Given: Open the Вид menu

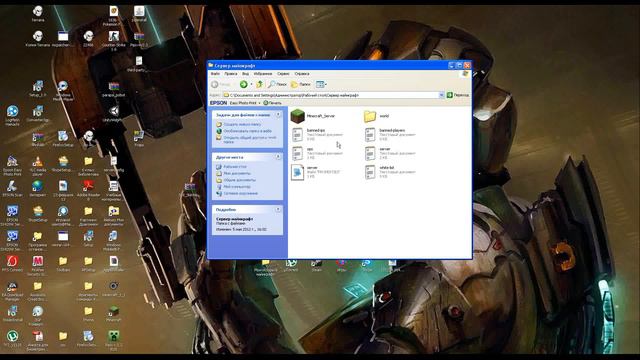Looking at the screenshot, I should coord(245,74).
